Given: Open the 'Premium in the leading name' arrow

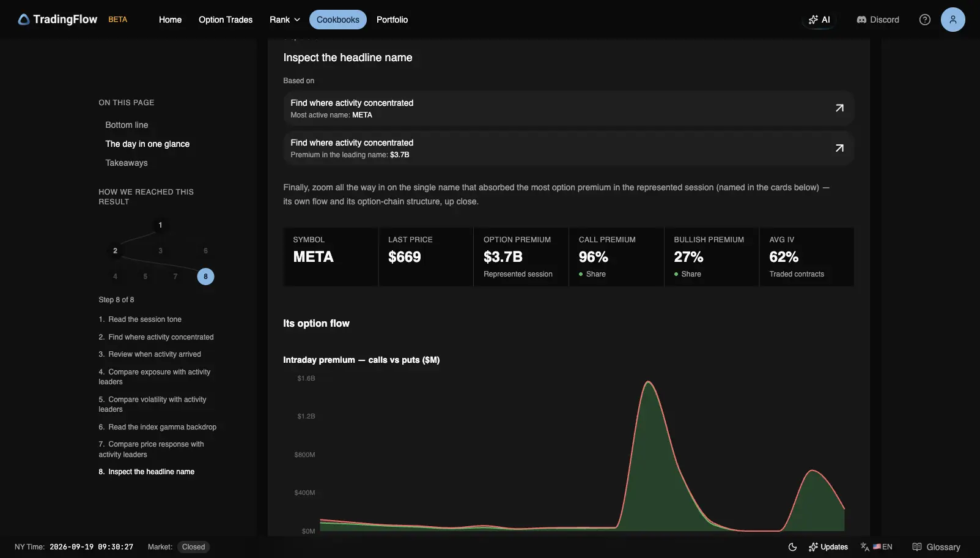Looking at the screenshot, I should pos(839,148).
